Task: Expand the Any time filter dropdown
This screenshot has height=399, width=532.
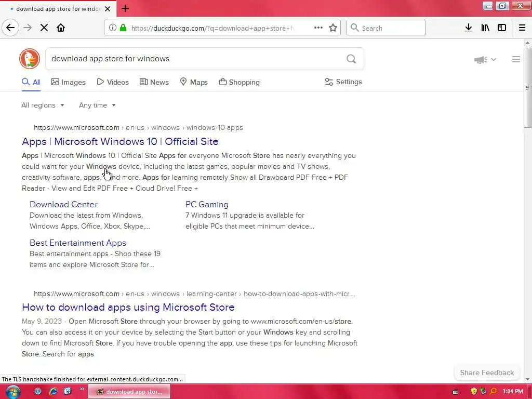Action: tap(97, 105)
